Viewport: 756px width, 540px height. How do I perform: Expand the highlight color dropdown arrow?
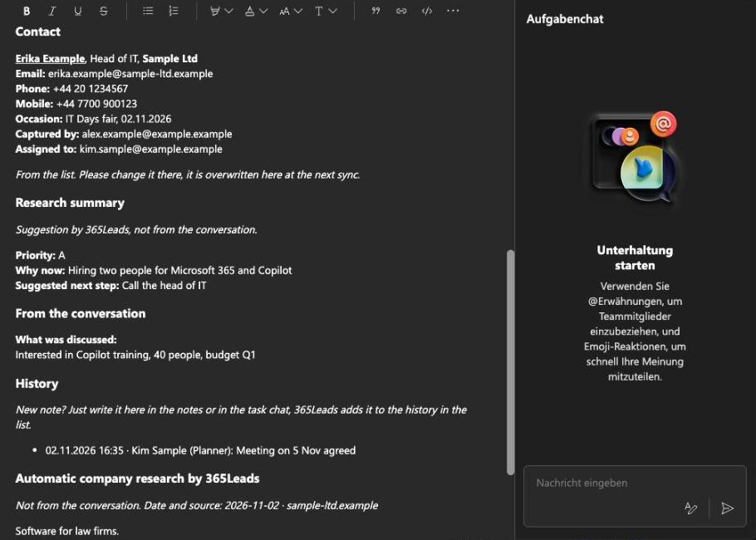coord(228,11)
